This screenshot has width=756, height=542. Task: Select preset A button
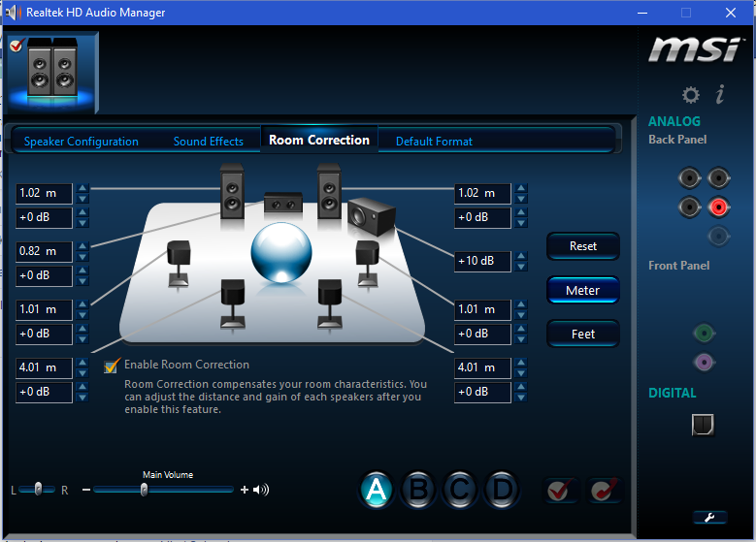[x=378, y=491]
